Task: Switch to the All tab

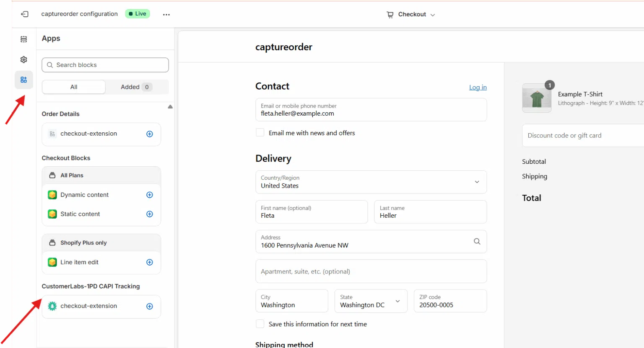Action: pos(74,87)
